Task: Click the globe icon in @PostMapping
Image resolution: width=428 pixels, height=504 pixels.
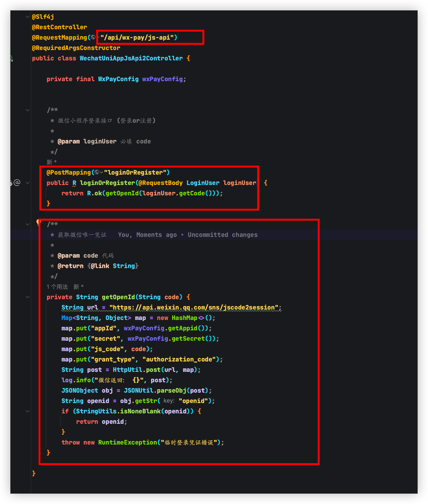Action: [97, 172]
